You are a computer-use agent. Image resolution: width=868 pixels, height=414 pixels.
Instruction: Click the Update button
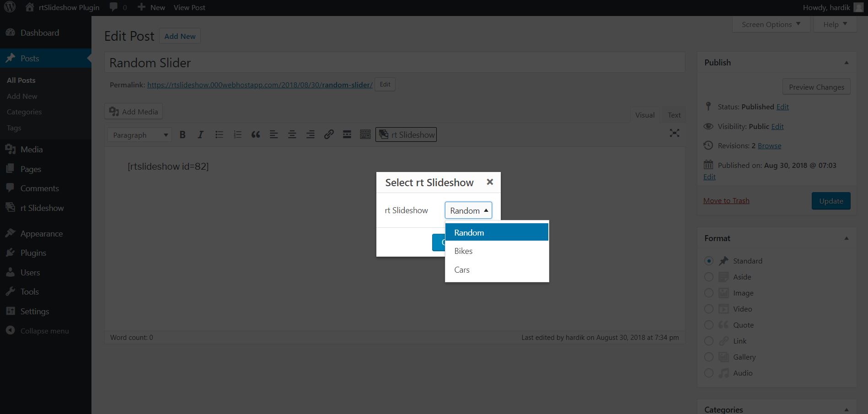click(x=830, y=200)
